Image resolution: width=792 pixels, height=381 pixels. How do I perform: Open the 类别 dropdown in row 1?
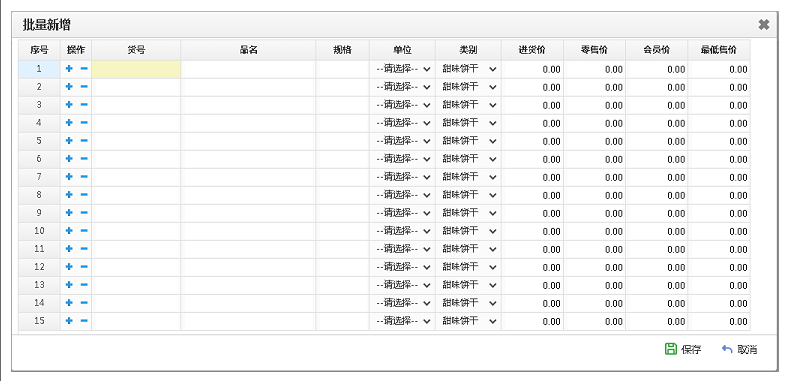coord(469,69)
